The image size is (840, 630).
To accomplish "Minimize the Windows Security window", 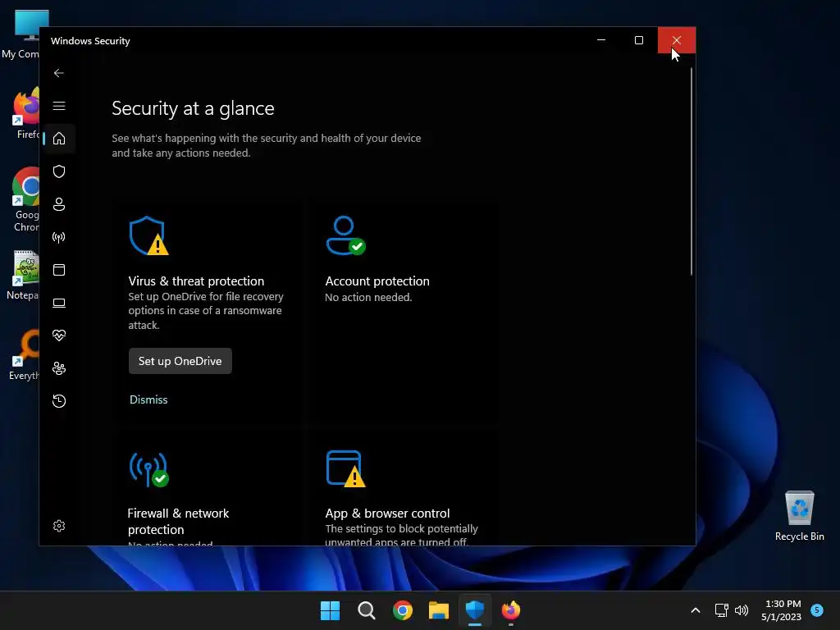I will point(601,40).
